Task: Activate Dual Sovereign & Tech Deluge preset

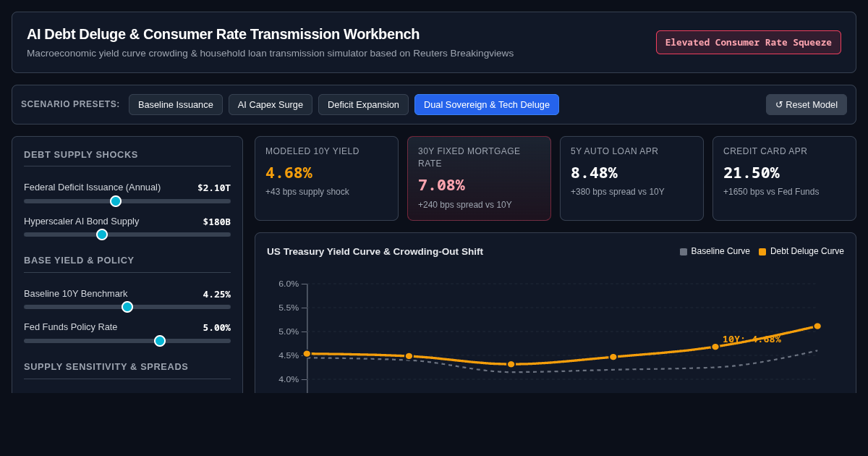Action: [x=487, y=104]
